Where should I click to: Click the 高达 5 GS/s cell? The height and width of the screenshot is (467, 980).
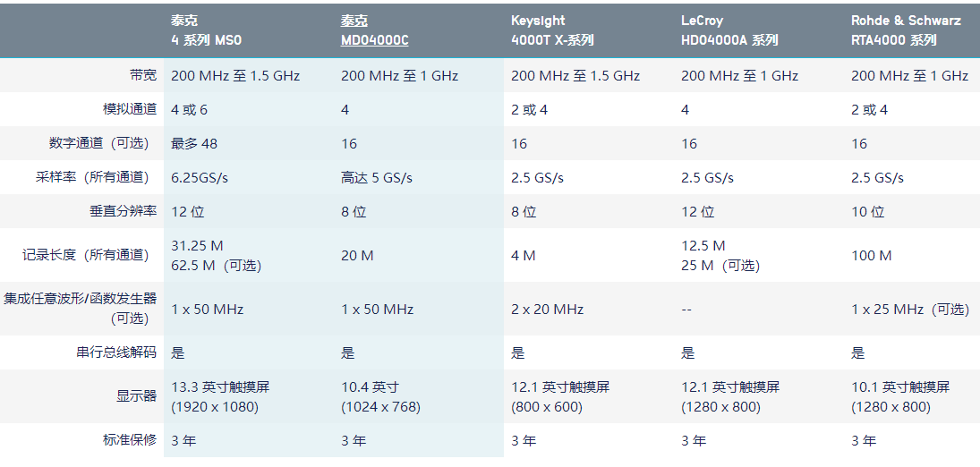coord(377,177)
